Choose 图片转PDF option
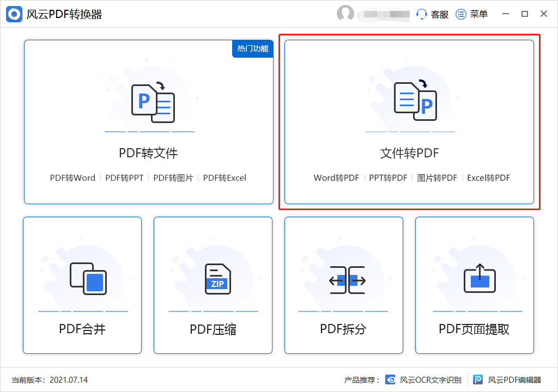 pyautogui.click(x=437, y=178)
